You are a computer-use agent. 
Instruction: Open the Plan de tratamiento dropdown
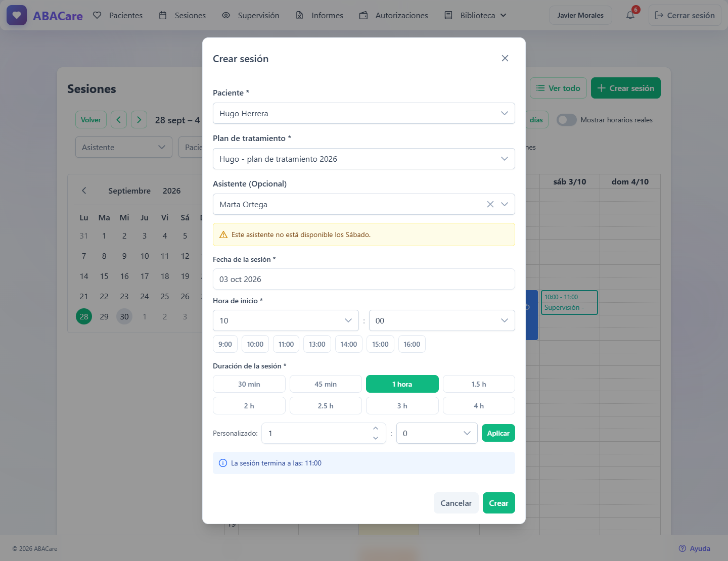point(364,159)
